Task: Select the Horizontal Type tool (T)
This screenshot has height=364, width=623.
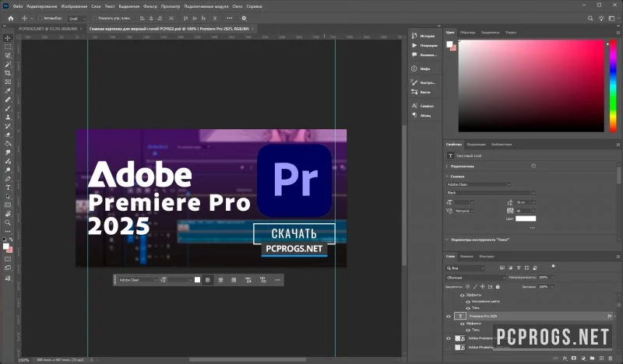Action: pos(8,187)
